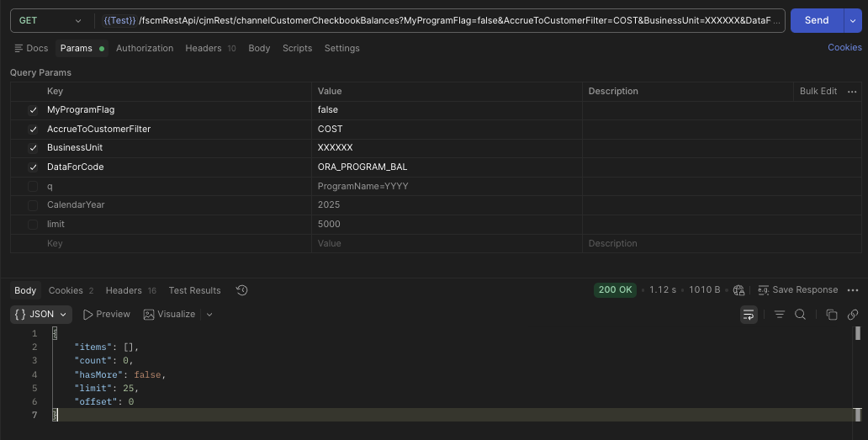Toggle word wrap in response viewer
868x440 pixels.
pyautogui.click(x=749, y=315)
